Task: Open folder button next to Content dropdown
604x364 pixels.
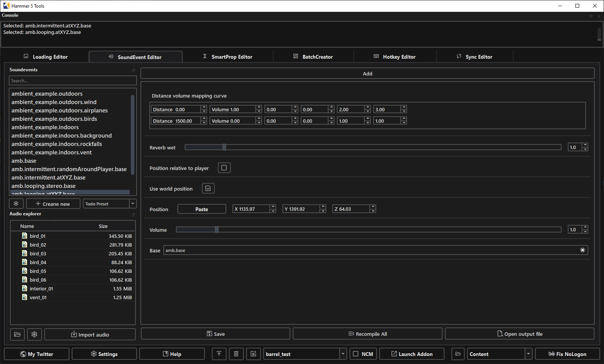Action: coord(458,354)
